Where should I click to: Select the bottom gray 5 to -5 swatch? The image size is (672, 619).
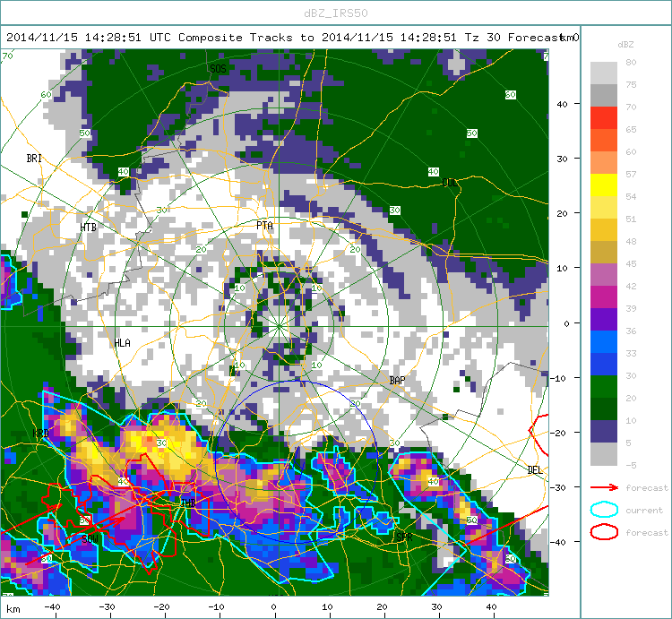tap(604, 453)
